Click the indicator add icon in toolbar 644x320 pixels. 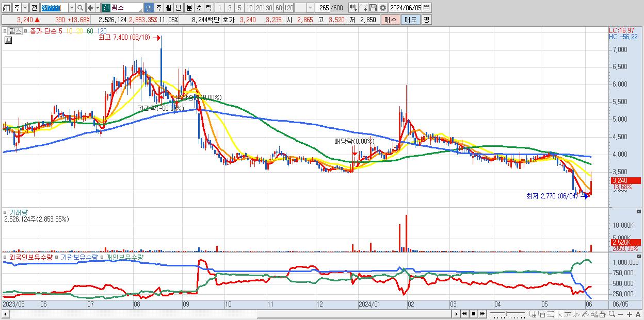(353, 8)
